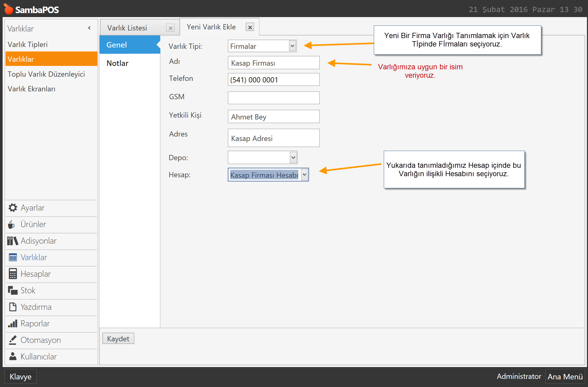Viewport: 588px width, 387px height.
Task: Open Toplu Varlık Düzenleyici
Action: (x=51, y=74)
